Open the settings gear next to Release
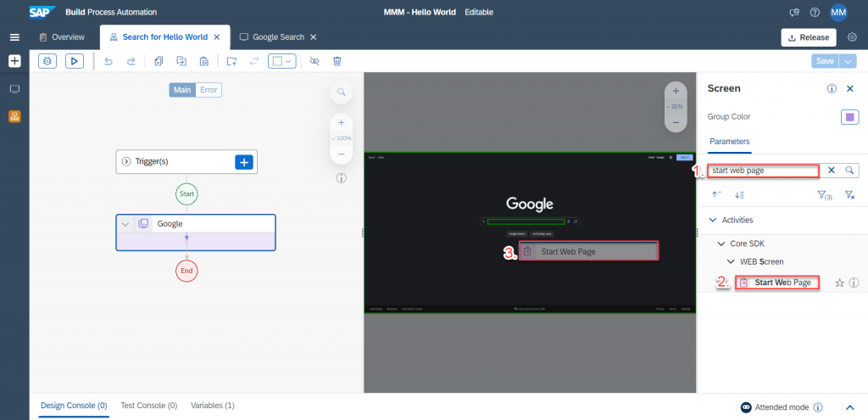Viewport: 868px width, 420px height. pos(853,37)
